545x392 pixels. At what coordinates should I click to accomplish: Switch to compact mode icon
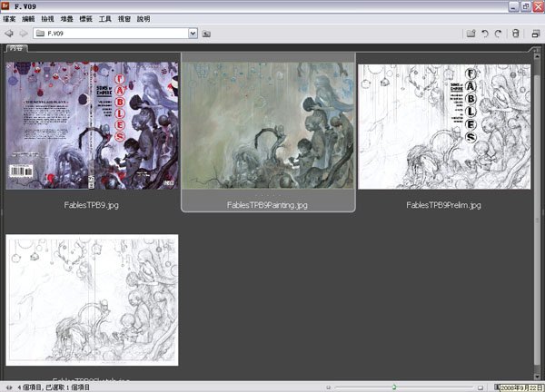[536, 34]
